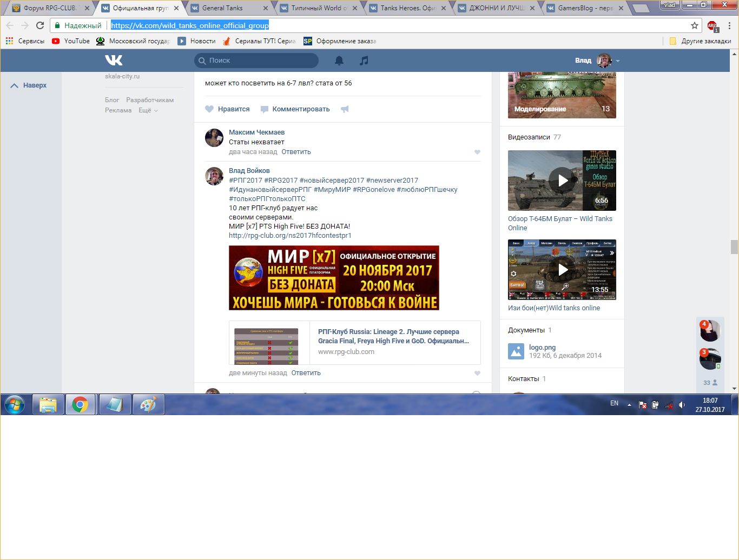Open chat avatar with 4 unread messages
Screen dimensions: 739x560
(x=710, y=331)
